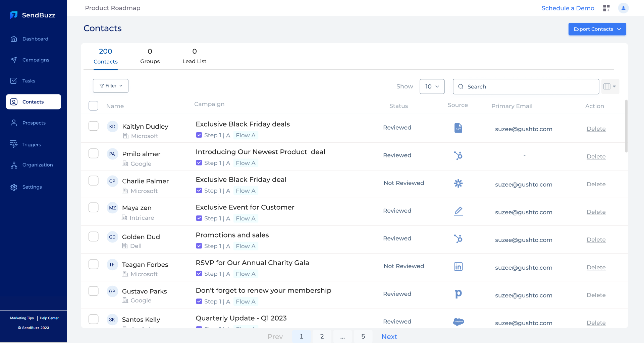Click the LinkedIn source icon for Teagan Forbes
The height and width of the screenshot is (343, 644).
458,266
